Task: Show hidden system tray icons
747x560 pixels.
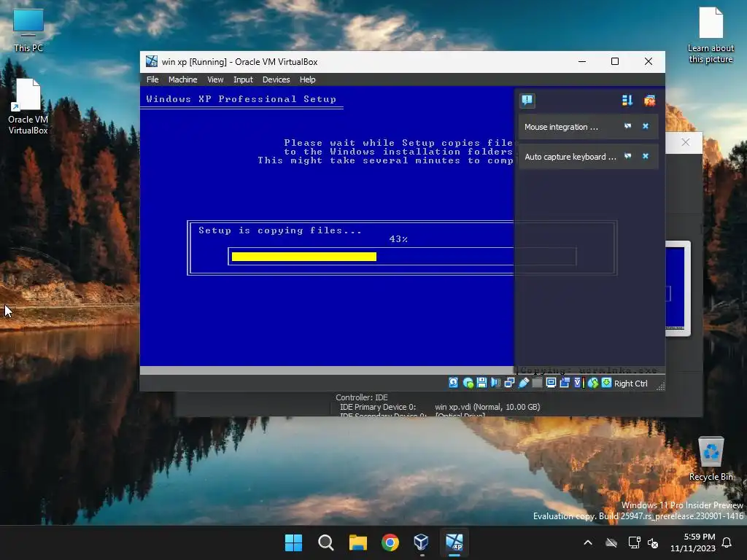Action: click(x=588, y=542)
